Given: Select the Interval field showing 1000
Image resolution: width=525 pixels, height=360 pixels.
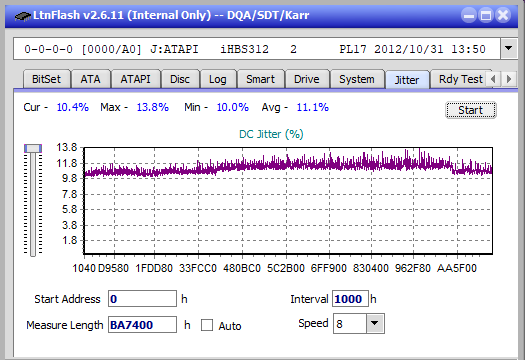Looking at the screenshot, I should pyautogui.click(x=350, y=299).
